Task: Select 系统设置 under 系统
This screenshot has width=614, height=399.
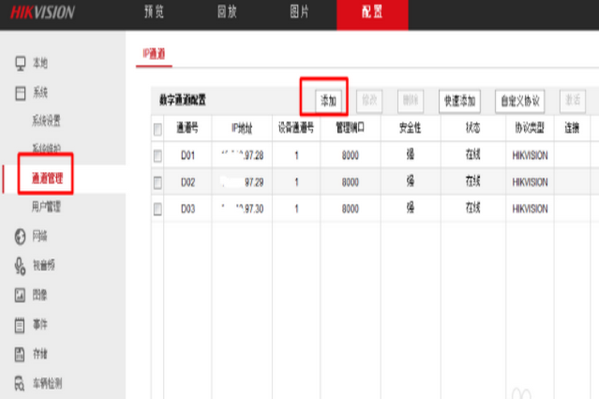Action: pos(46,121)
